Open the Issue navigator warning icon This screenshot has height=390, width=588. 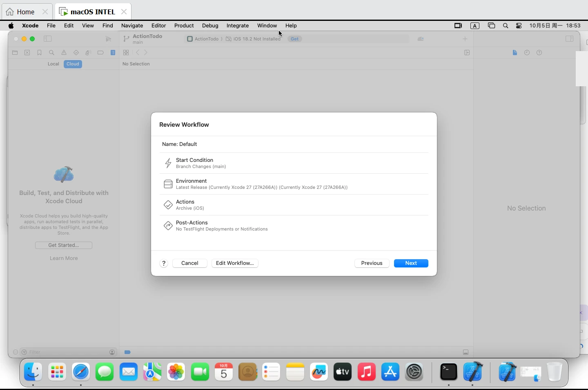(x=64, y=53)
